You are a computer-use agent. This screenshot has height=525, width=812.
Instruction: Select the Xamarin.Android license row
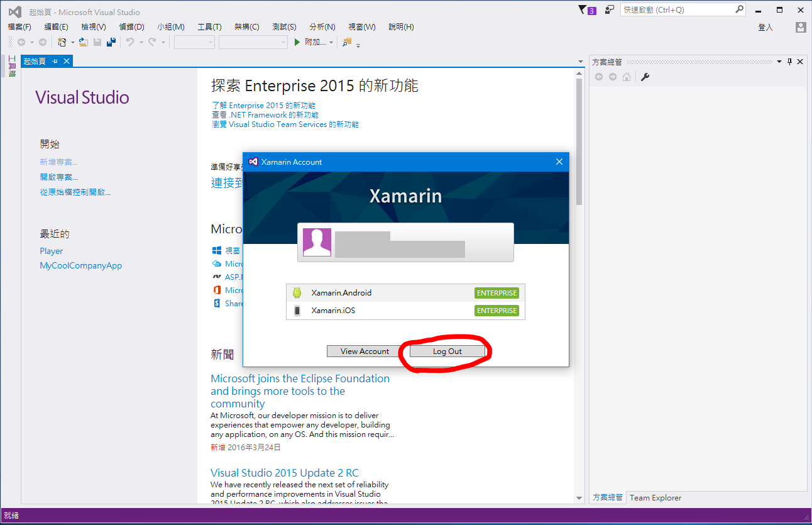point(405,293)
